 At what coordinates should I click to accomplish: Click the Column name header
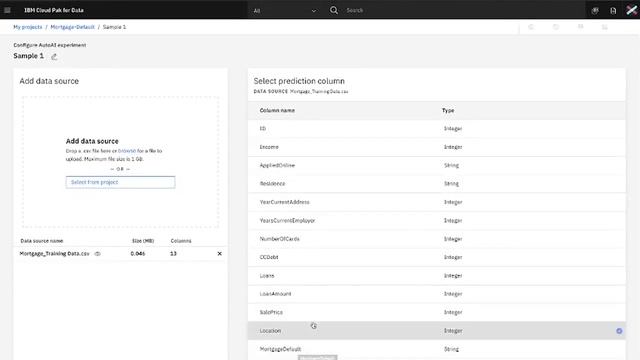pos(277,111)
